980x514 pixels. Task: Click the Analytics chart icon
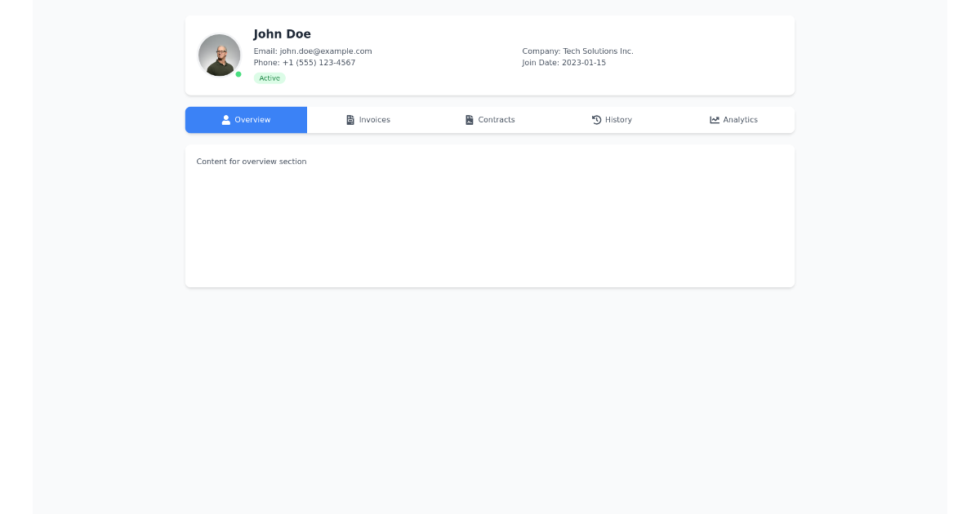coord(713,119)
